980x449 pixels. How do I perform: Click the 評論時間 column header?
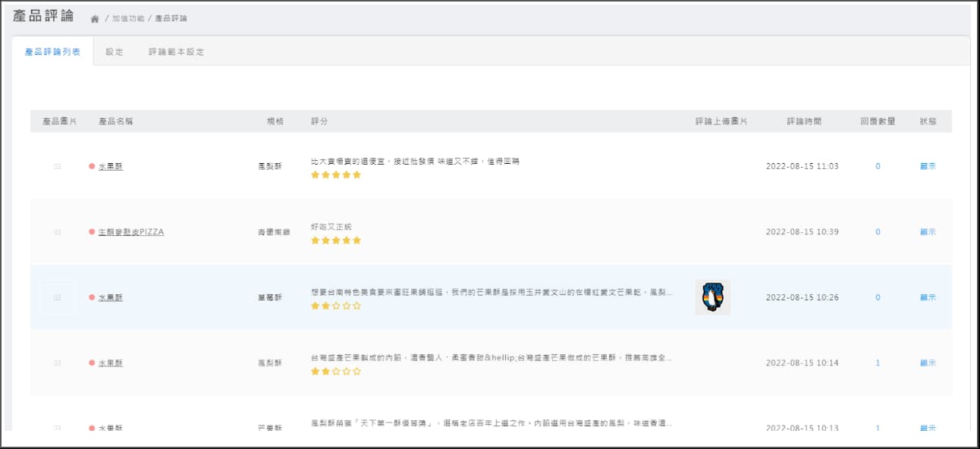803,121
